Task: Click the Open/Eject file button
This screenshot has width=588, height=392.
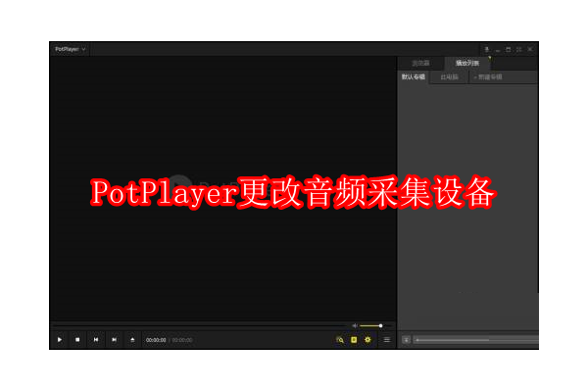Action: point(132,340)
